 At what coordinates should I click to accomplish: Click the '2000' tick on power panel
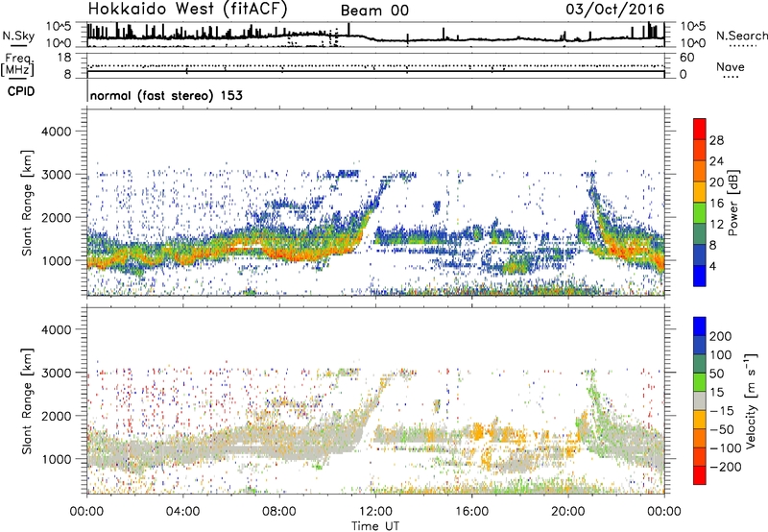(56, 217)
